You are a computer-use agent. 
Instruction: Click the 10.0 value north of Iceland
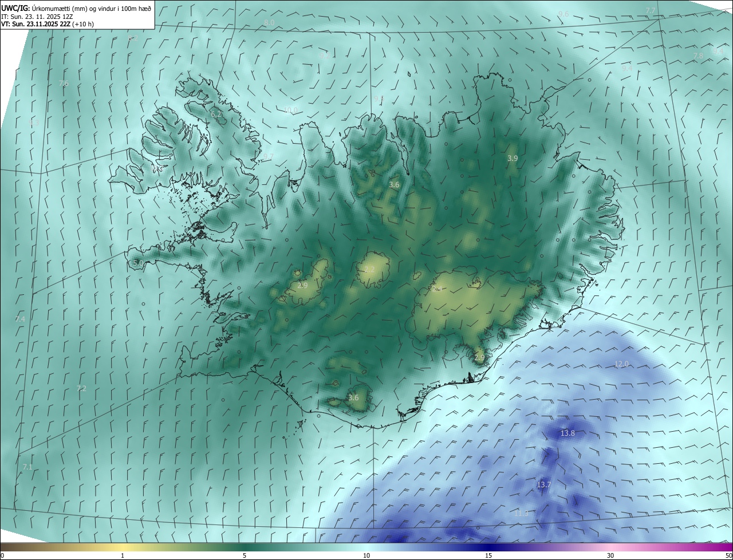pos(290,110)
